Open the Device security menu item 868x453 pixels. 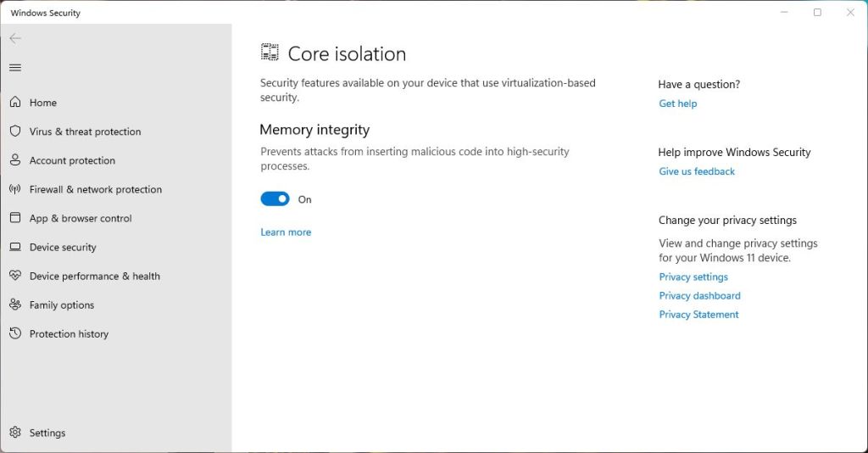(63, 247)
